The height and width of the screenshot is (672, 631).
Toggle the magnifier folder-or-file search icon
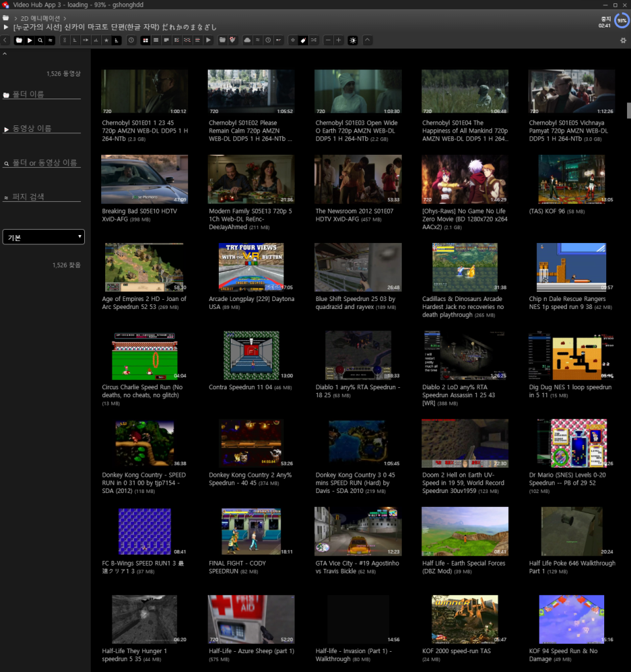pos(40,40)
